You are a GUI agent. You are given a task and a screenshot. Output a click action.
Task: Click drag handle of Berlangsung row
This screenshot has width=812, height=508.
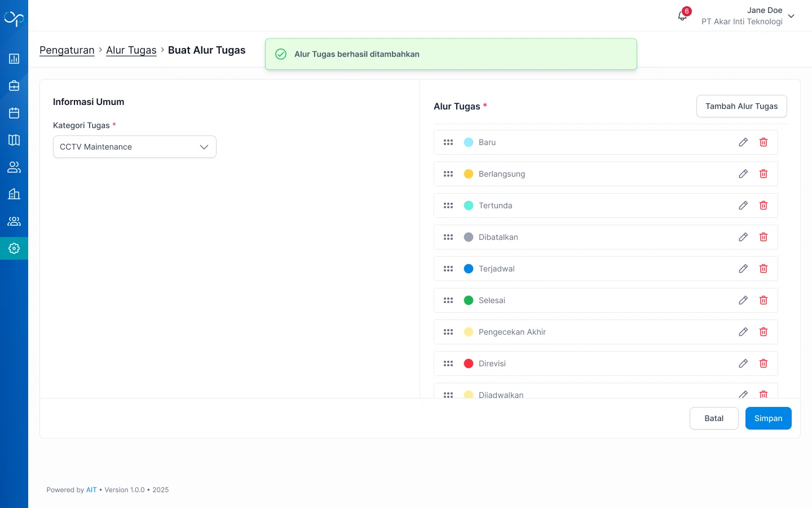(448, 174)
